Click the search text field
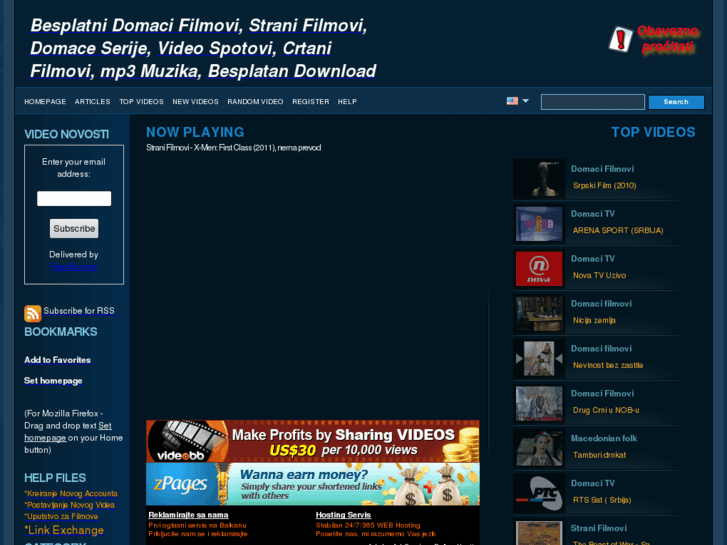Viewport: 727px width, 545px height. [593, 102]
